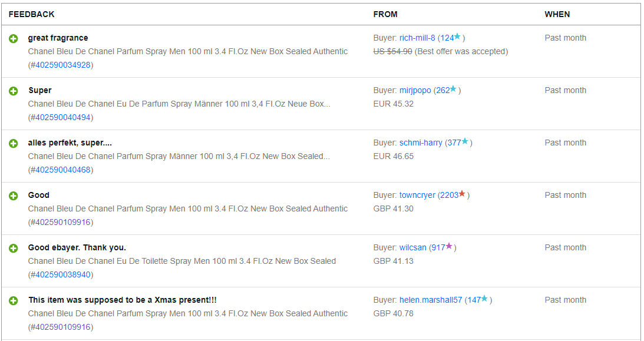Click green positive icon next to 'Super'
The height and width of the screenshot is (341, 644).
pos(14,91)
